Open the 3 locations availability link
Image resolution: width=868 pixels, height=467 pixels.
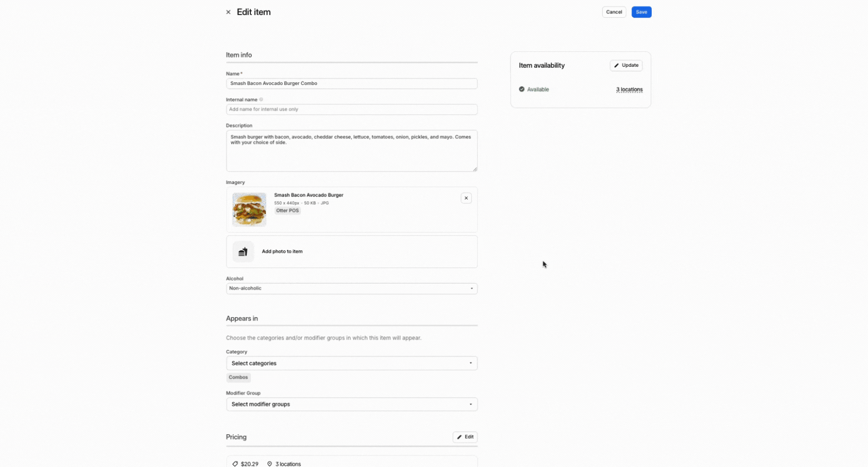click(629, 89)
